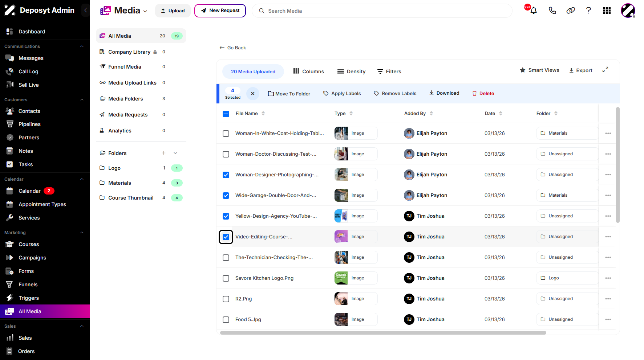
Task: Open folder dropdown for Savora Kitchen Logo row
Action: (567, 278)
